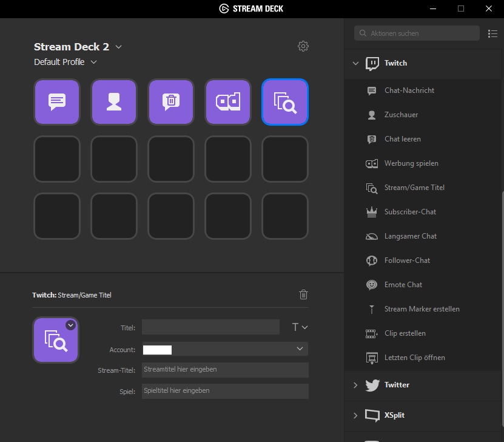
Task: Maximize the Stream Deck window
Action: [x=461, y=8]
